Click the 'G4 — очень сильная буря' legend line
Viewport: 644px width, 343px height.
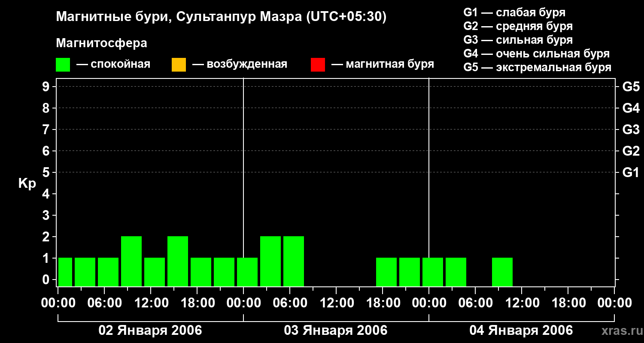pyautogui.click(x=537, y=54)
